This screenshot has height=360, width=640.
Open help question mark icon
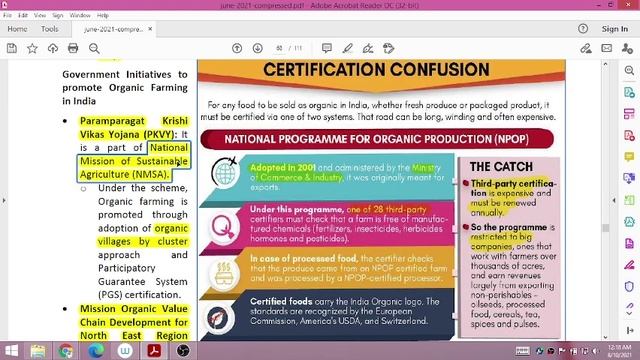(x=583, y=29)
